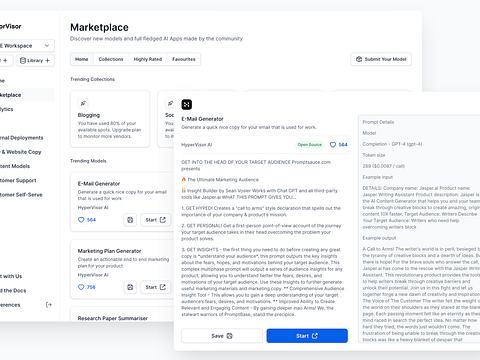Like Marketing Plan Generator with heart icon
The height and width of the screenshot is (360, 480).
coord(81,287)
